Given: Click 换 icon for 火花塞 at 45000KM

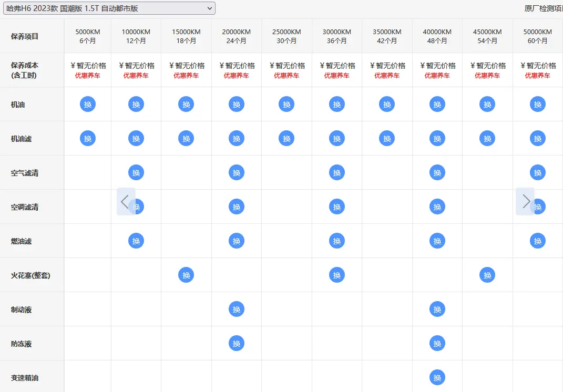Looking at the screenshot, I should (487, 275).
